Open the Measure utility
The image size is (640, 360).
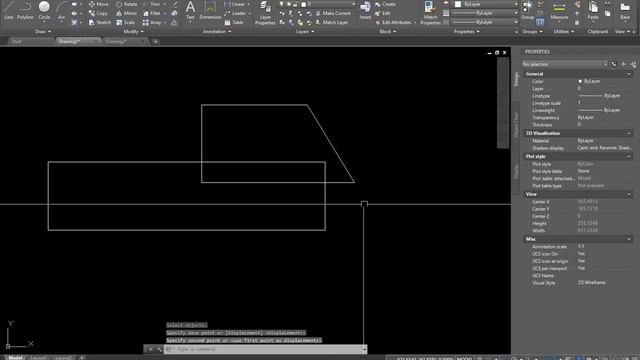coord(559,10)
